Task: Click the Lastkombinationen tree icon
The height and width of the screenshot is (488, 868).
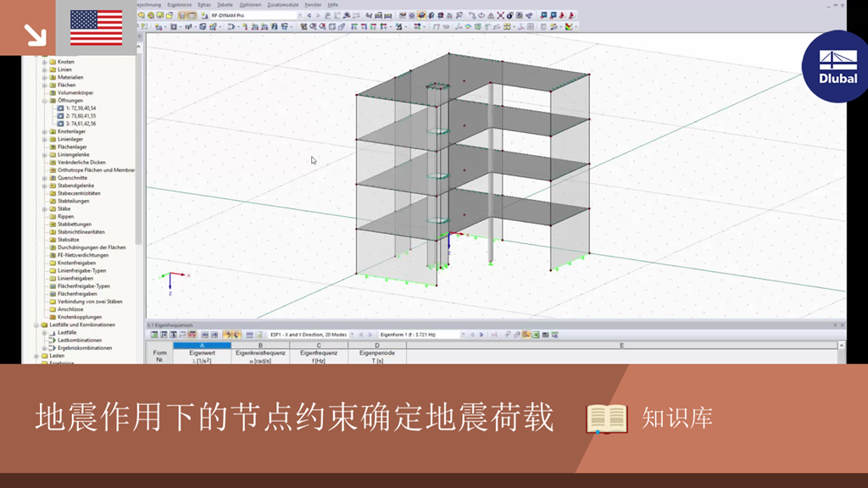Action: (53, 341)
